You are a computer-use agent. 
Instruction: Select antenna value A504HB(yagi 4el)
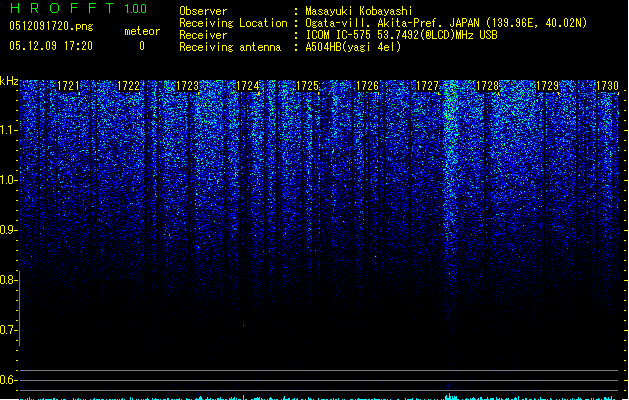tap(353, 47)
